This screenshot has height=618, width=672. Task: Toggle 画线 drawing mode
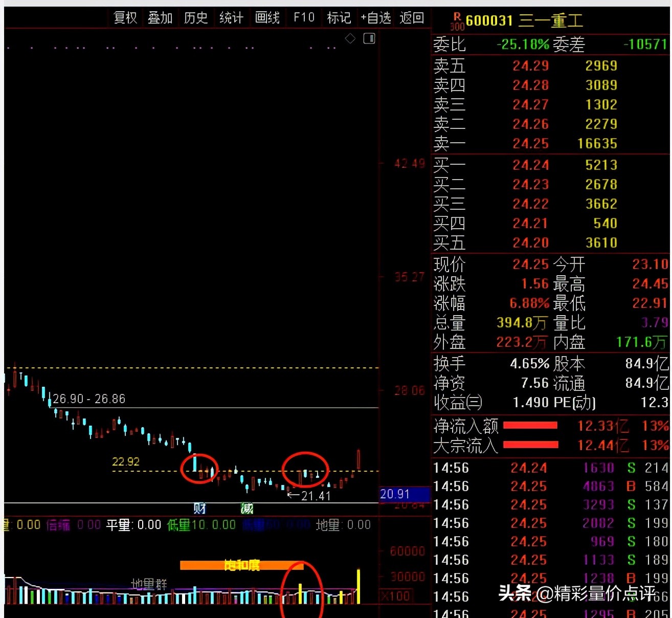point(267,18)
